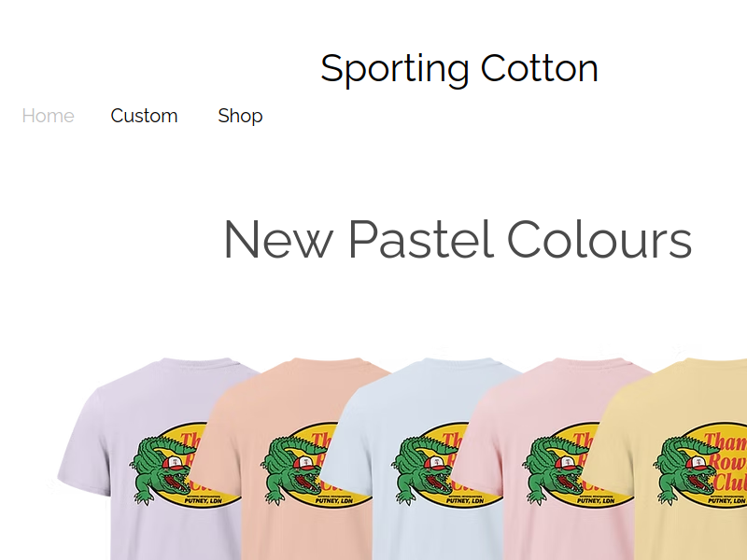Go to the Custom page
Screen dimensions: 747x560
(144, 116)
